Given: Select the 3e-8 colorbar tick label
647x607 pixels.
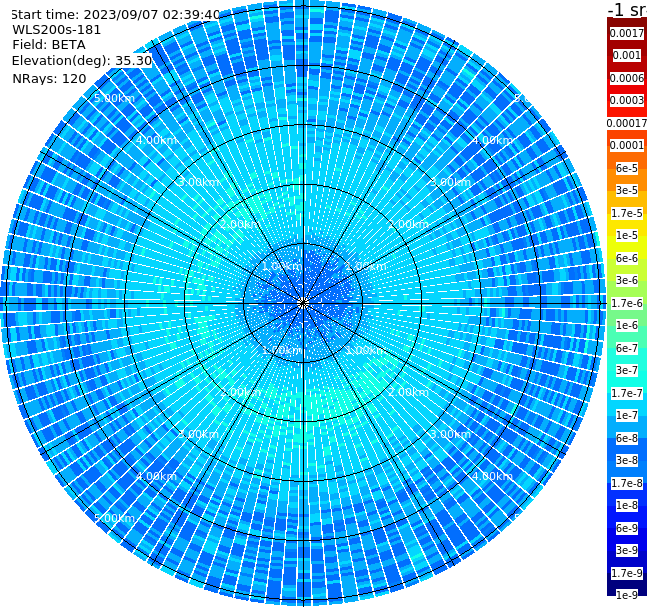Looking at the screenshot, I should (627, 460).
